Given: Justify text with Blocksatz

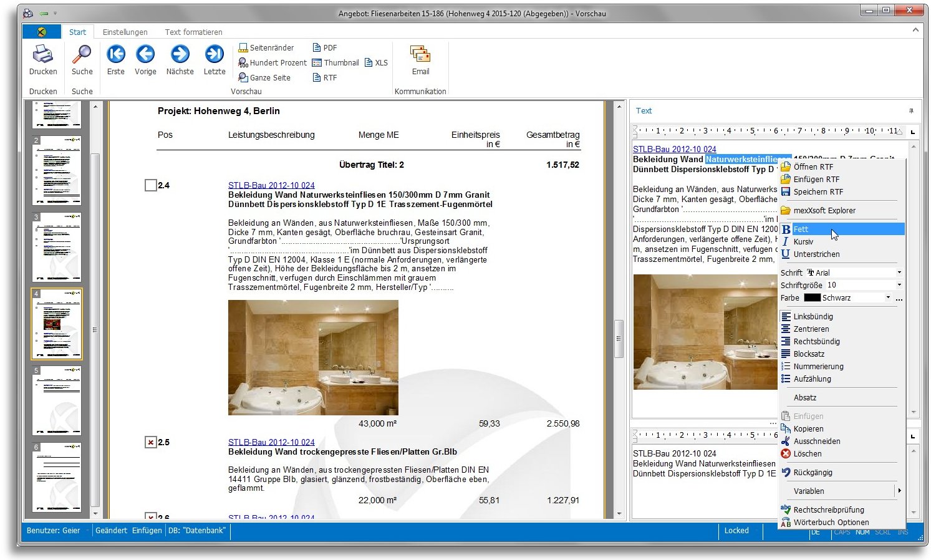Looking at the screenshot, I should pos(841,354).
